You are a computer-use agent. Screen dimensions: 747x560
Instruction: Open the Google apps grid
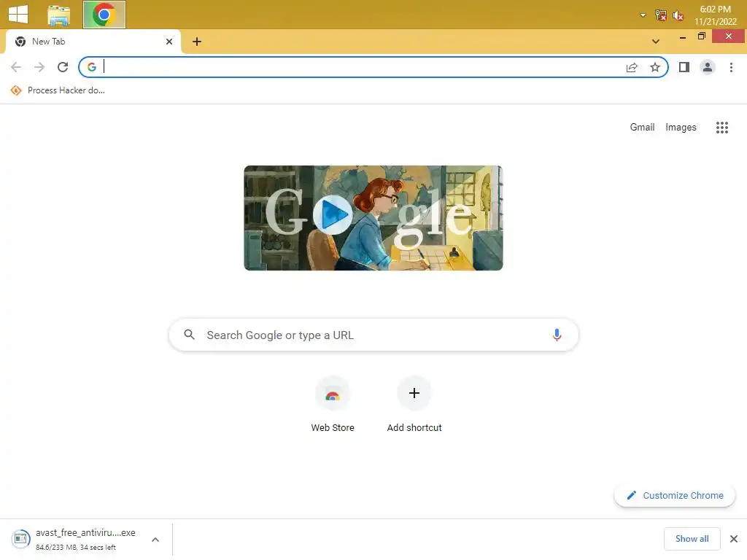tap(721, 127)
